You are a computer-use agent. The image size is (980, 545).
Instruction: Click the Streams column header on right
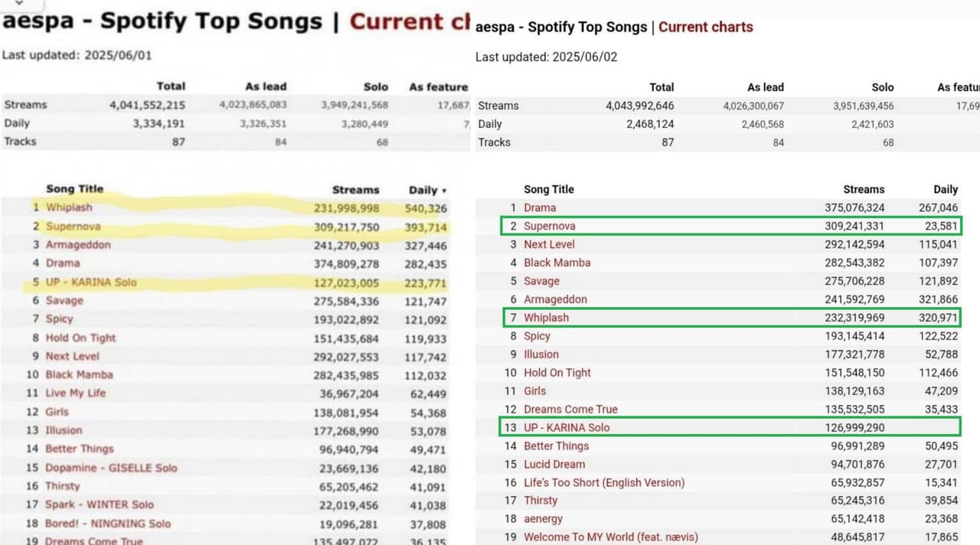[x=864, y=189]
